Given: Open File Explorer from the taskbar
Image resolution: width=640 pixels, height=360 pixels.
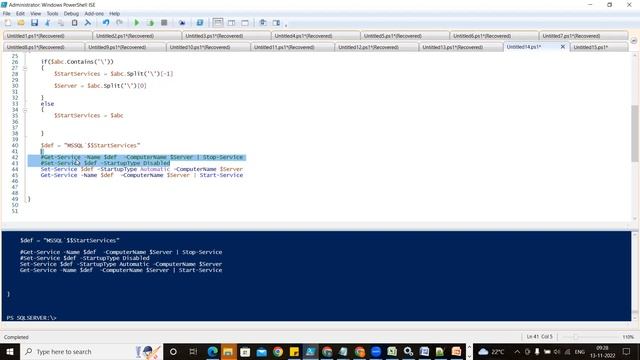Looking at the screenshot, I should click(228, 351).
